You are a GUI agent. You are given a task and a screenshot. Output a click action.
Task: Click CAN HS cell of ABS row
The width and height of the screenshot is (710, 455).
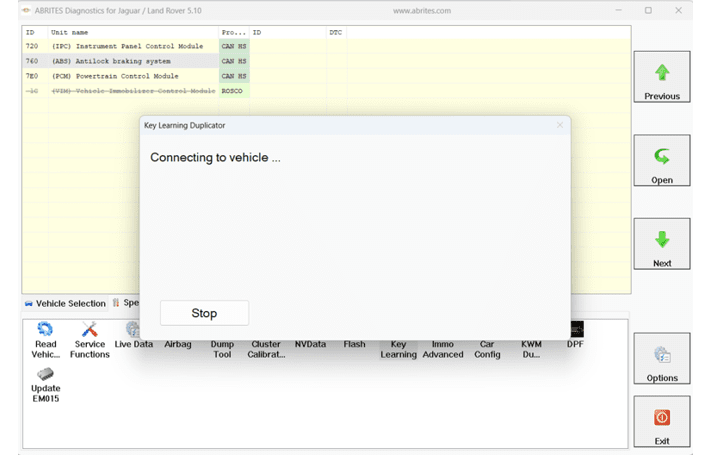(234, 61)
